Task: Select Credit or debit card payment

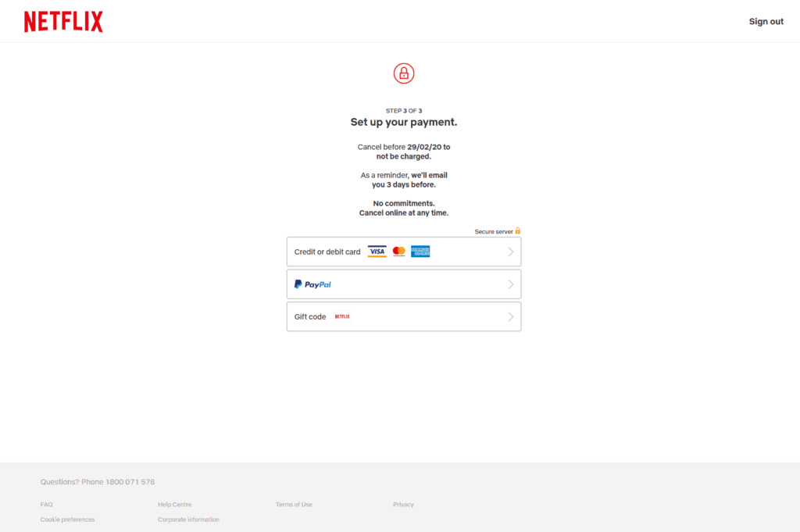Action: (x=404, y=252)
